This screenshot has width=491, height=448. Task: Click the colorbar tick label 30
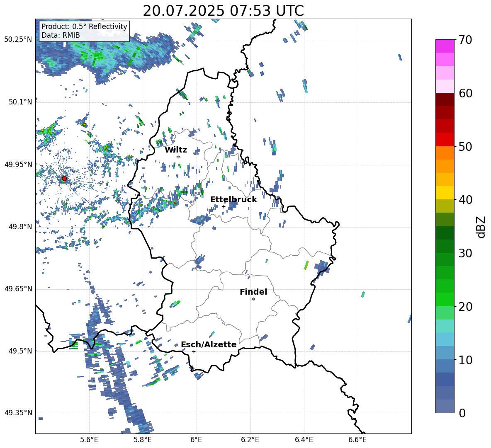coord(465,253)
